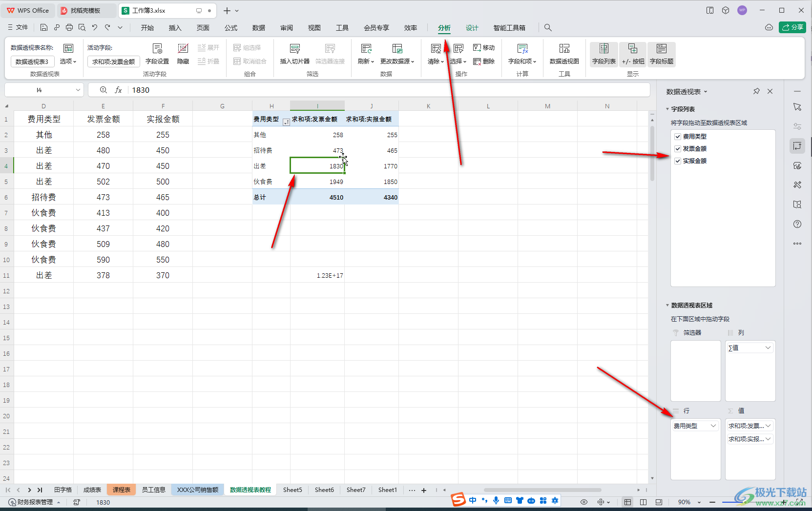
Task: Open the Select (选择) dropdown in ribbon
Action: pos(458,54)
